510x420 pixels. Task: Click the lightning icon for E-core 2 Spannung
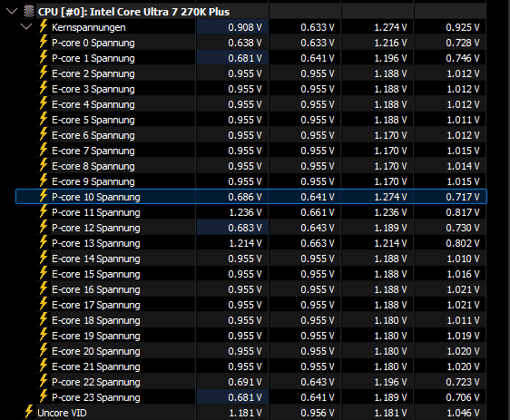[44, 73]
